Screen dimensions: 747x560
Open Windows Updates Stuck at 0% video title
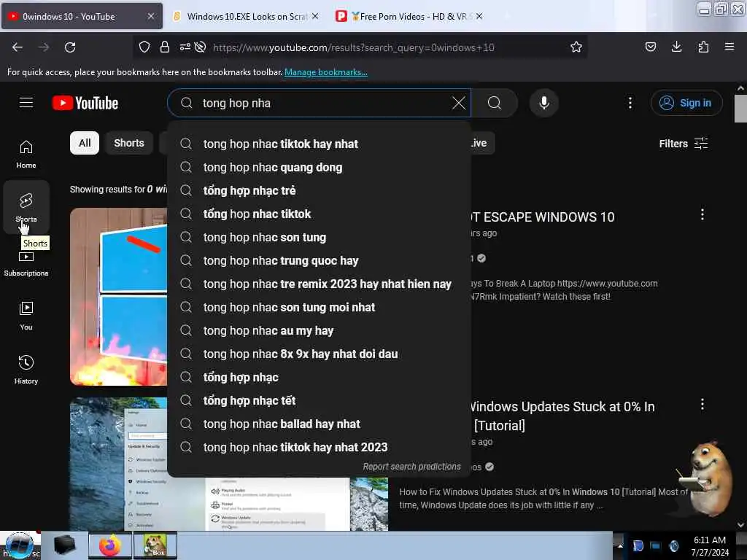point(562,416)
